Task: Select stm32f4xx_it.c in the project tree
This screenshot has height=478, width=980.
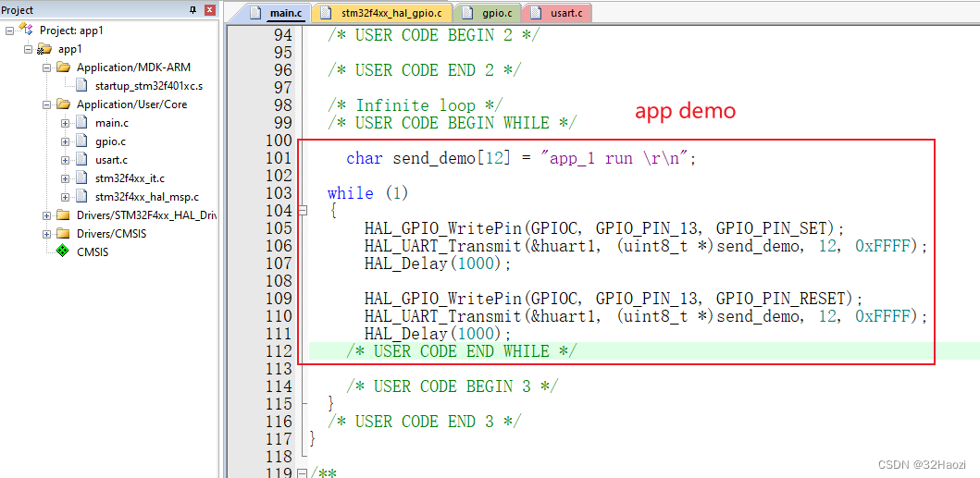Action: (x=130, y=178)
